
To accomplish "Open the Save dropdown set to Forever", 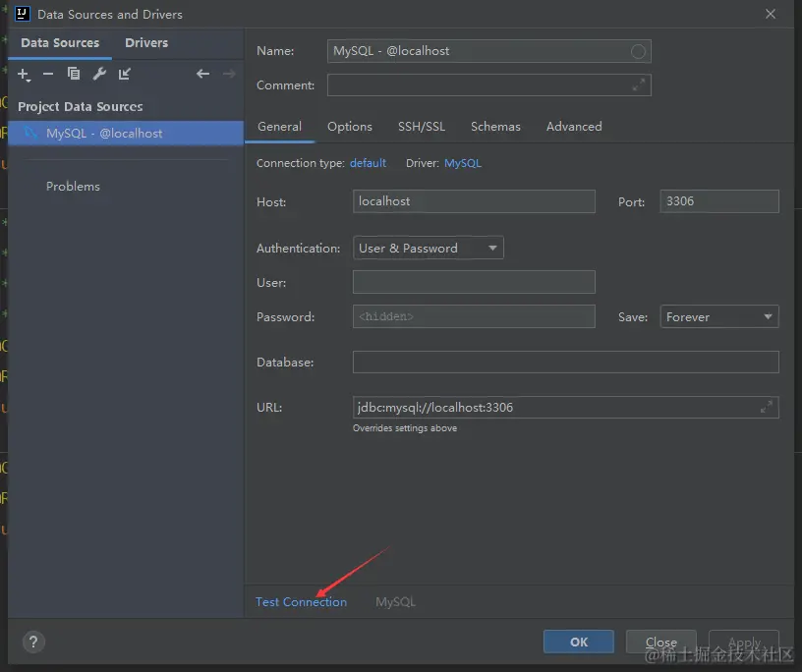I will pyautogui.click(x=719, y=316).
